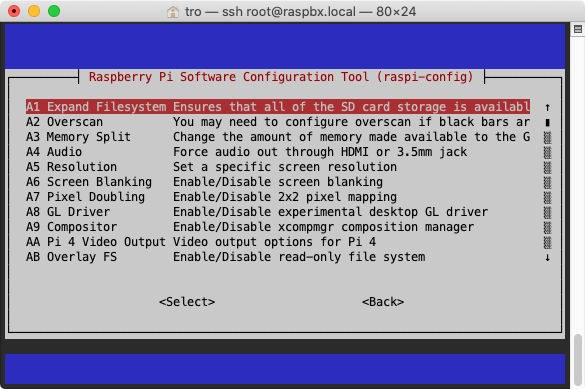The image size is (585, 389).
Task: Select AA Pi 4 Video Output
Action: tap(278, 242)
